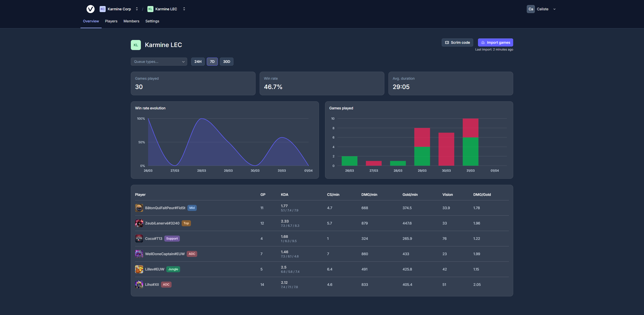
Task: Click the Scrim code button
Action: coord(457,42)
